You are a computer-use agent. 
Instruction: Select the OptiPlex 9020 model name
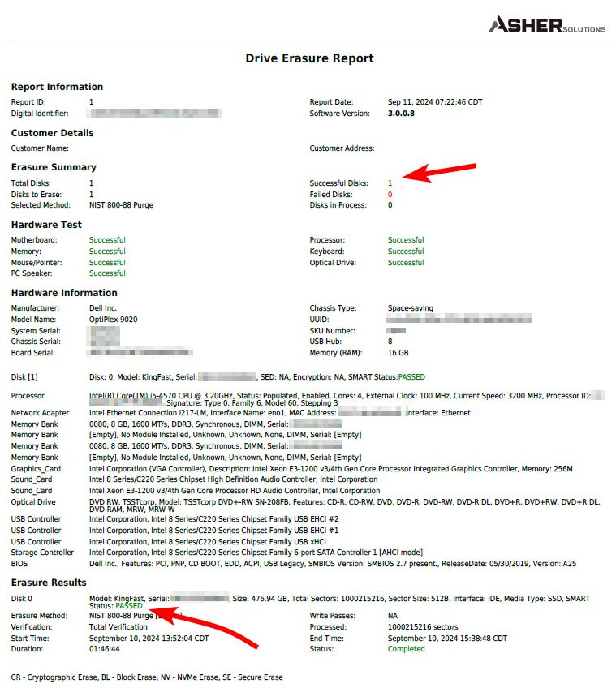coord(113,320)
